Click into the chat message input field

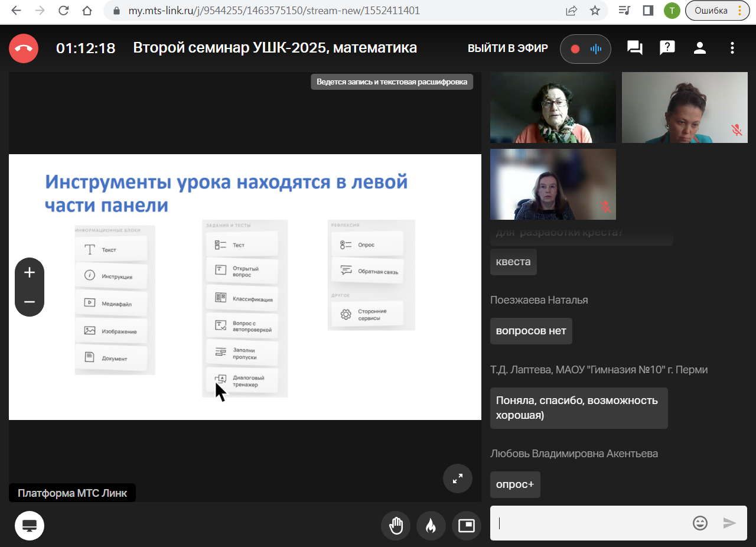pos(591,523)
